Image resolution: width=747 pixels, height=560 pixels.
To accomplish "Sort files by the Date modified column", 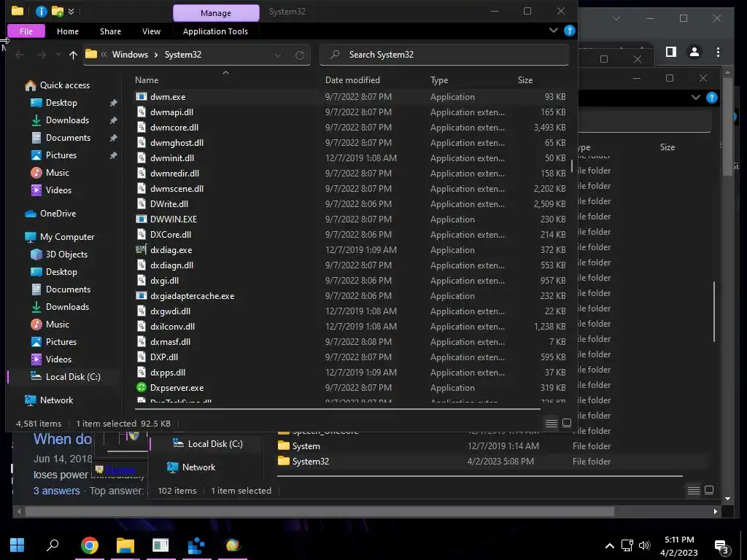I will tap(352, 80).
